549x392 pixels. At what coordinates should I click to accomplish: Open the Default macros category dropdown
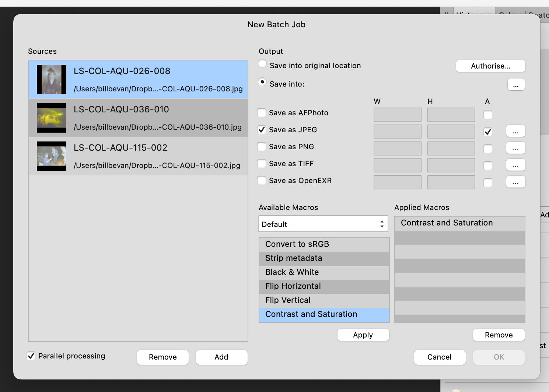point(323,224)
